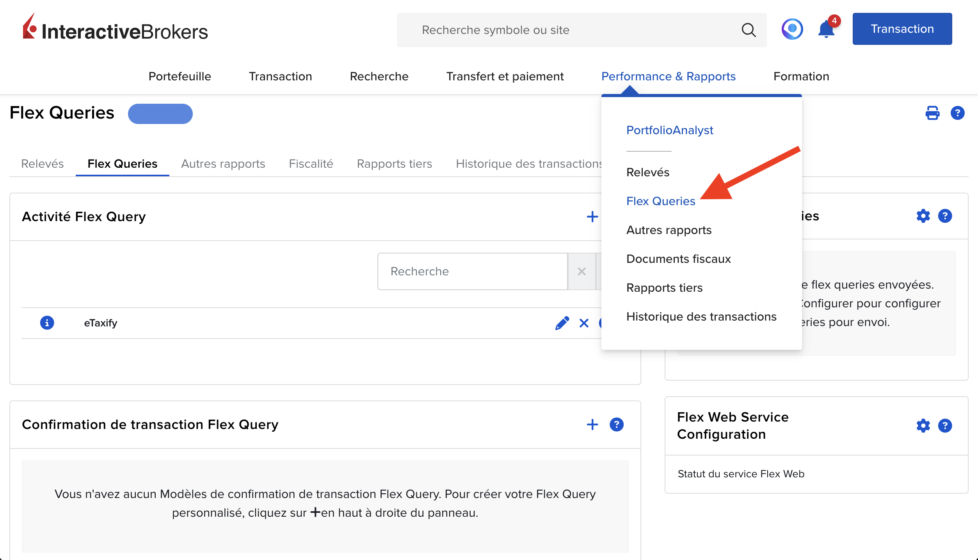Add new Activité Flex Query with plus

click(x=592, y=217)
